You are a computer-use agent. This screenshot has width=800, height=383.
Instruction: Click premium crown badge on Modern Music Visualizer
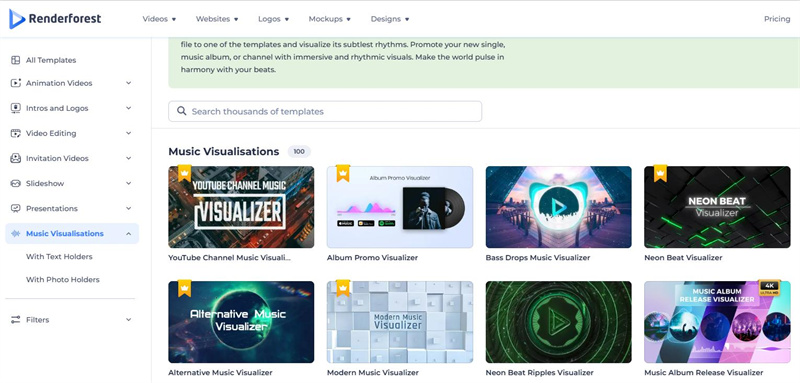pos(343,289)
